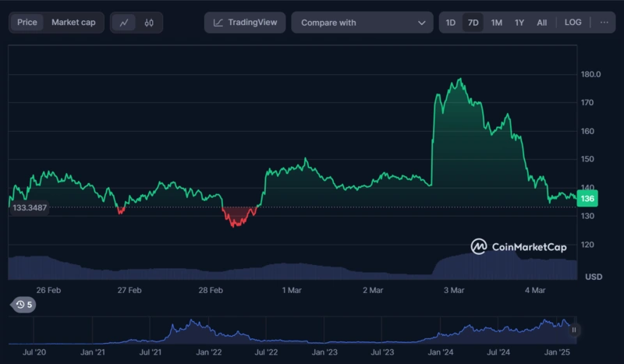This screenshot has height=364, width=624.
Task: Click the Compare with chevron arrow
Action: click(x=422, y=23)
